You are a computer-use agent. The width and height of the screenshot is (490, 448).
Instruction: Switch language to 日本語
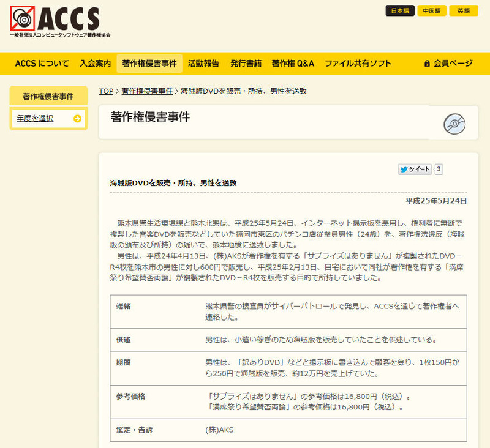[400, 11]
